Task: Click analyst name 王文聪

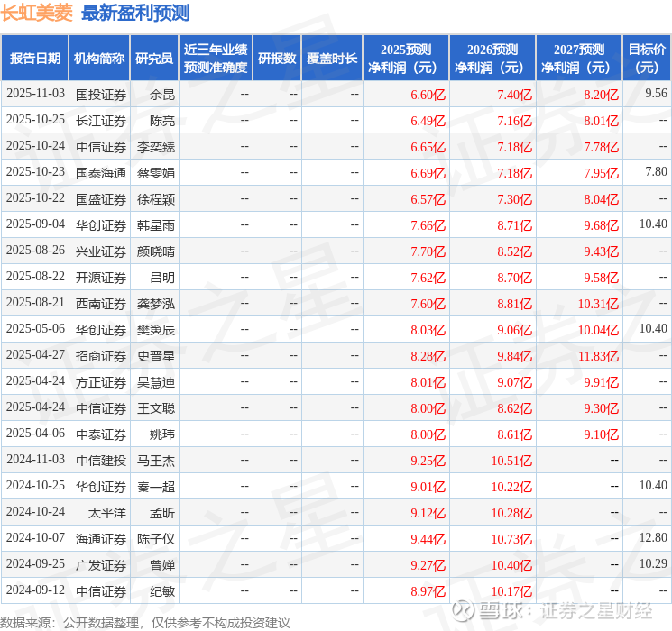Action: (156, 408)
